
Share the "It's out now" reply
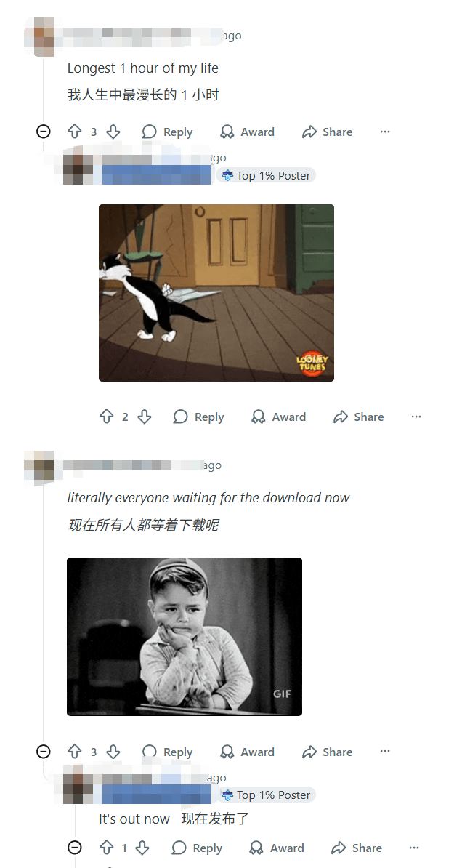click(x=357, y=848)
